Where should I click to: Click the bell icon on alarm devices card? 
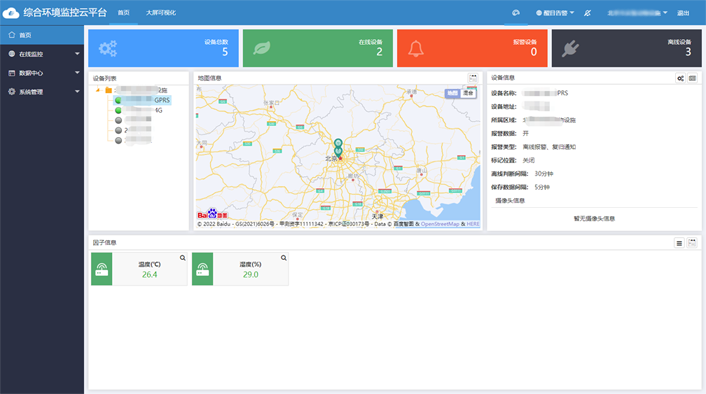[416, 48]
